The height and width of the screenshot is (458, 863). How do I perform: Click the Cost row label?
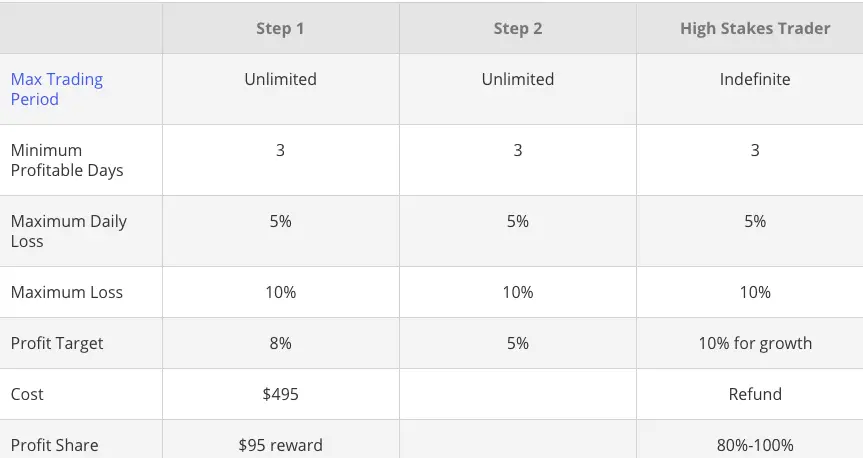[x=27, y=394]
